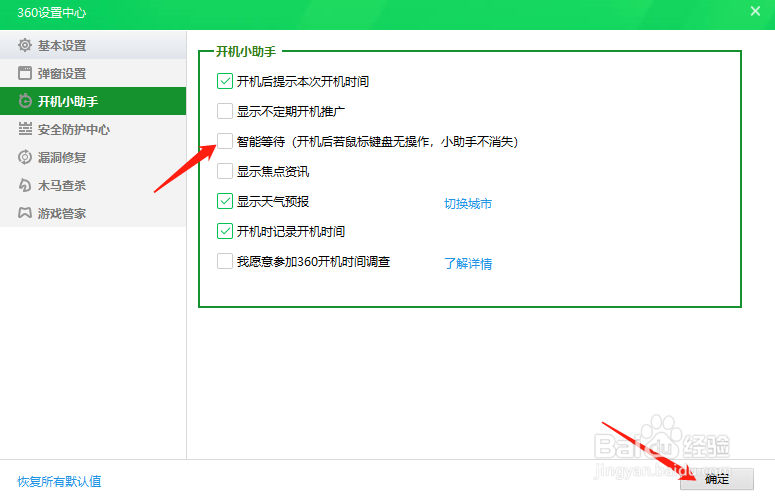Click the target icon beside 漏洞修复

coord(25,157)
